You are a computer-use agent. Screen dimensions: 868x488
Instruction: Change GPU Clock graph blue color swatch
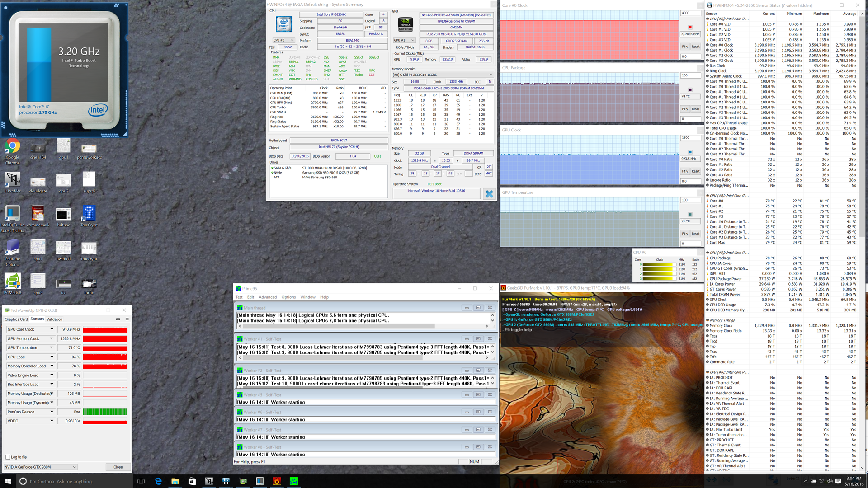tap(690, 152)
